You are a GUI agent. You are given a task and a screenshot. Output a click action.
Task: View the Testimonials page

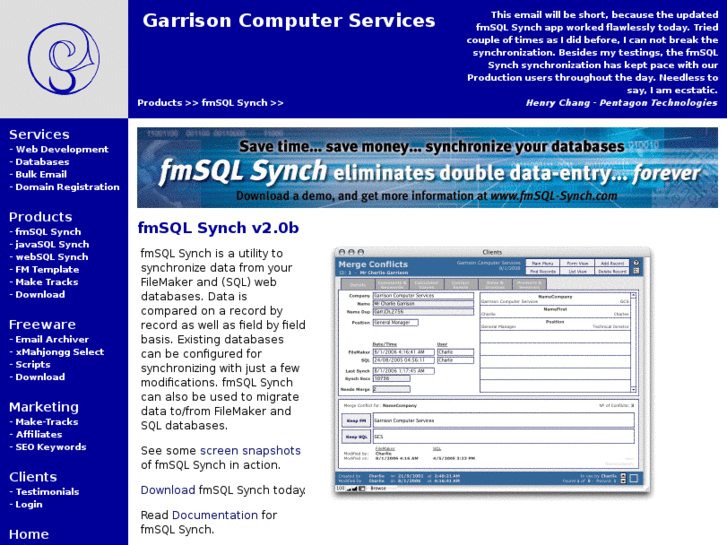[x=47, y=492]
